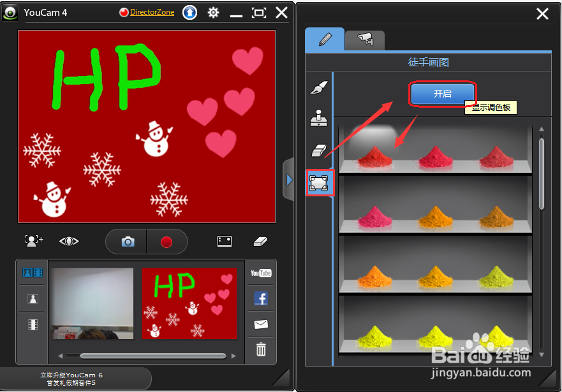Minimize the YouCam window
This screenshot has width=562, height=392.
coord(236,16)
